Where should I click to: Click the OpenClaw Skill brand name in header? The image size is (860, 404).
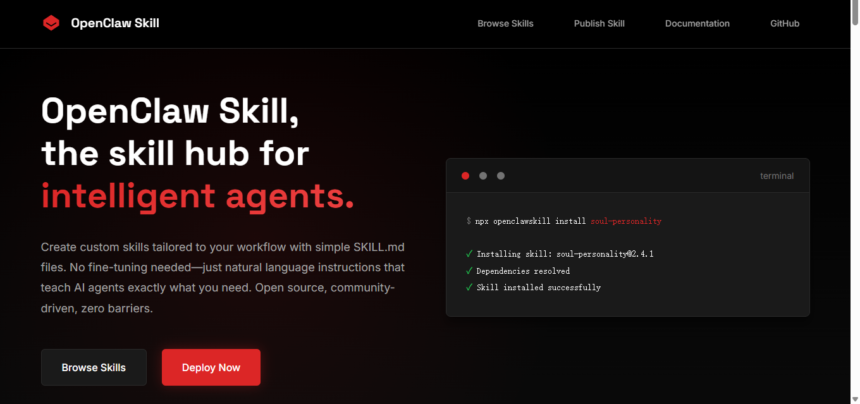(x=114, y=23)
